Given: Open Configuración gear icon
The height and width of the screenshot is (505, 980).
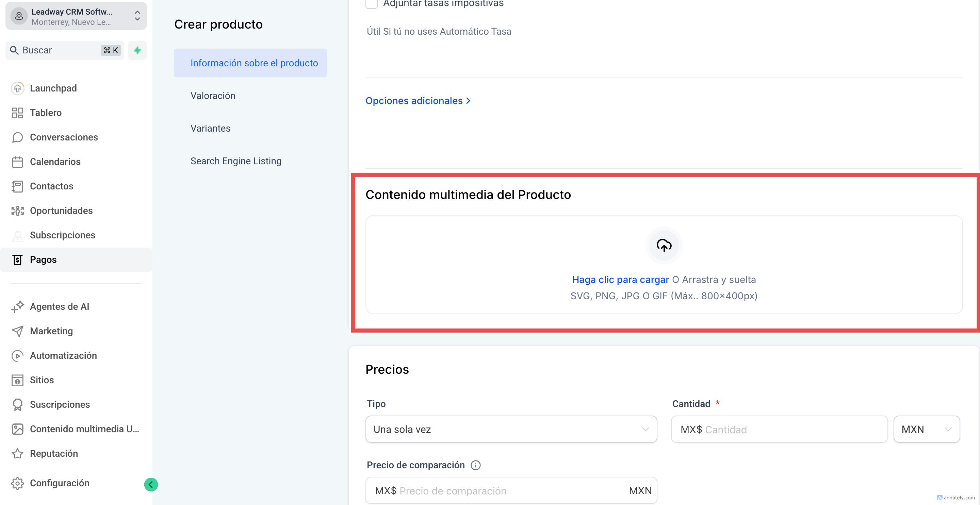Looking at the screenshot, I should [17, 483].
